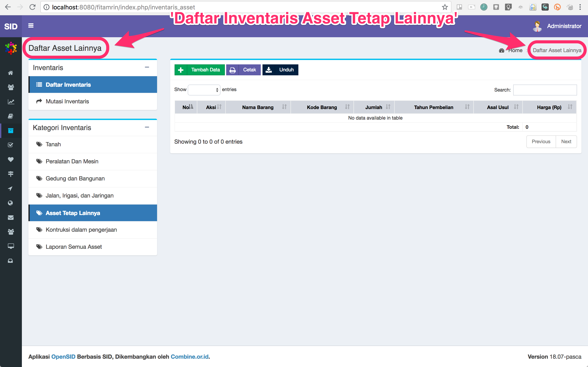This screenshot has height=367, width=588.
Task: Select Mutasi Inventaris in the menu
Action: 67,101
